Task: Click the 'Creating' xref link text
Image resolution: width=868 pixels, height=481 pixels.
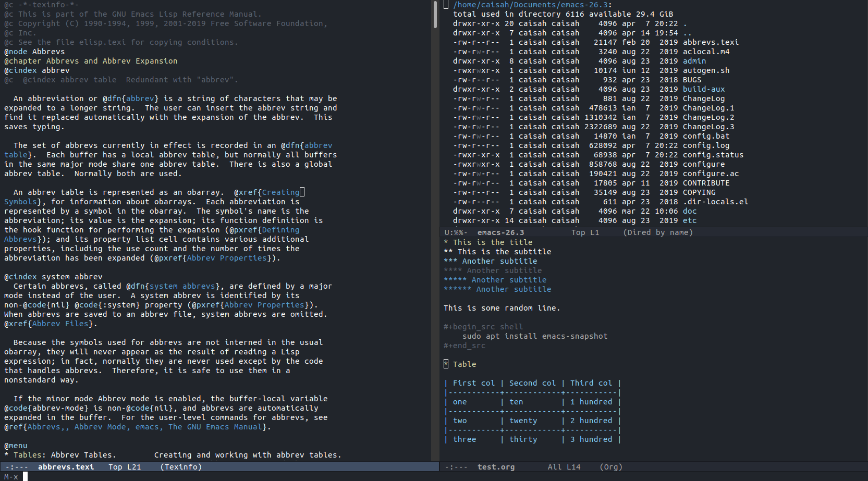Action: (280, 192)
